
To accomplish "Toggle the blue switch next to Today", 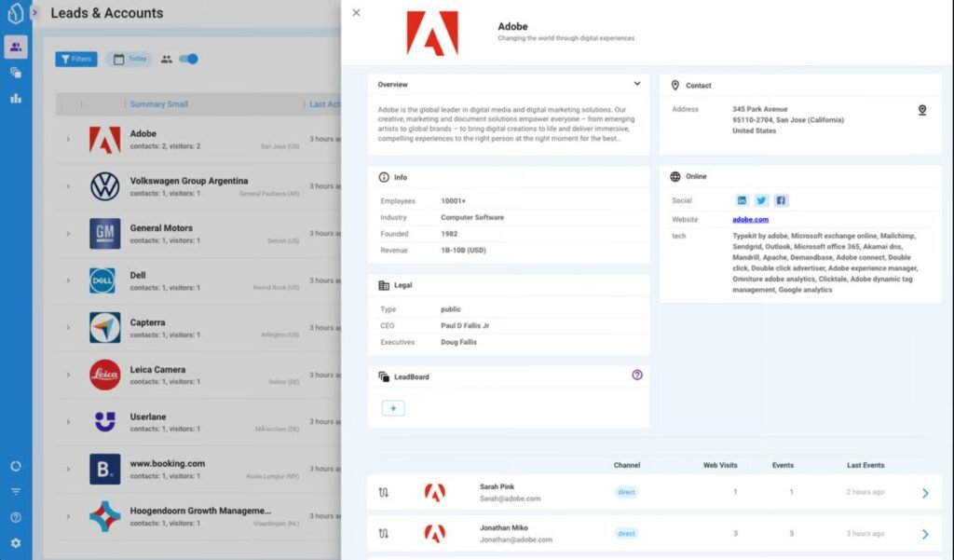I will click(189, 59).
